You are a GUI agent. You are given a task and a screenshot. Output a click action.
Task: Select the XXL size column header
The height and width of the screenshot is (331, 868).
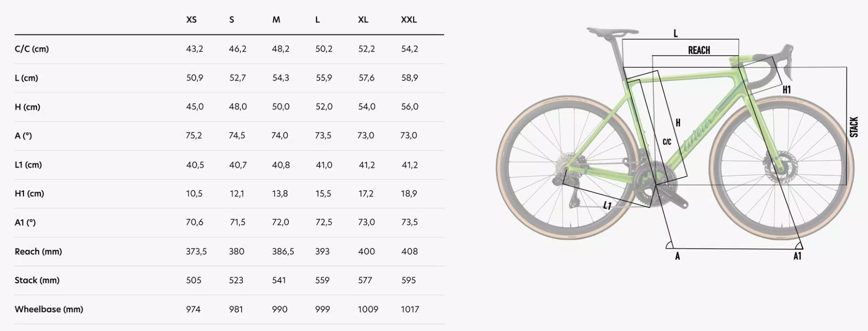click(x=408, y=20)
